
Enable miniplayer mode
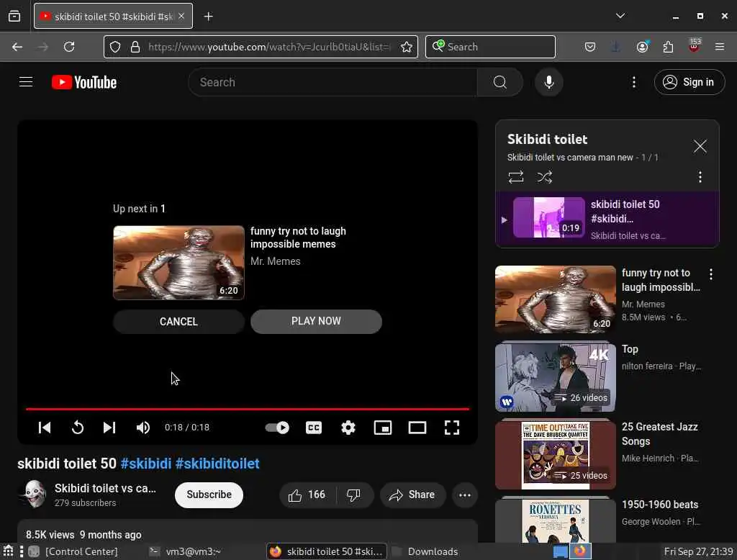click(x=383, y=428)
